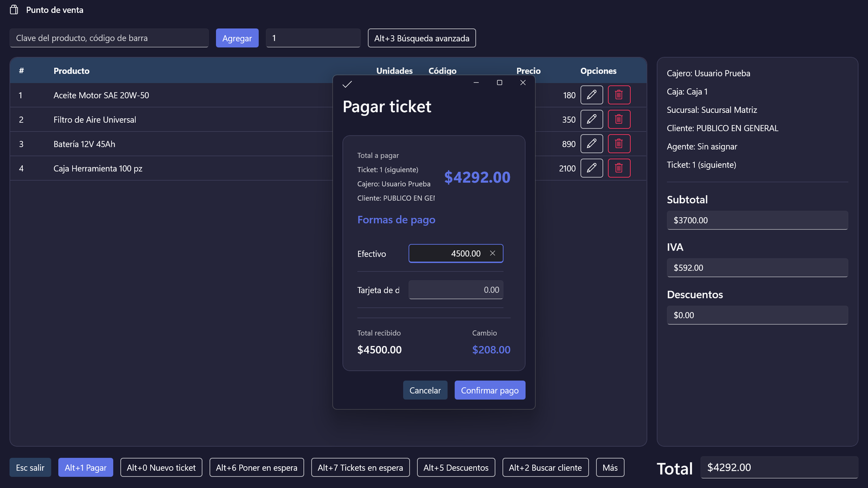Maximize the Pagar ticket dialog

click(500, 82)
